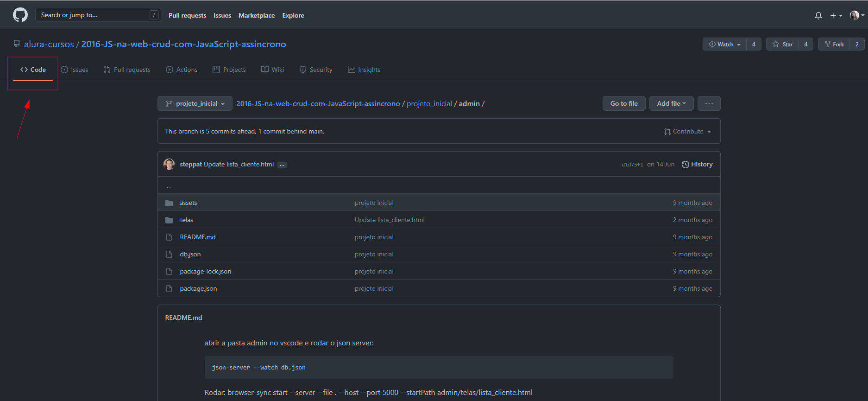
Task: Click the README.md file icon
Action: 169,237
